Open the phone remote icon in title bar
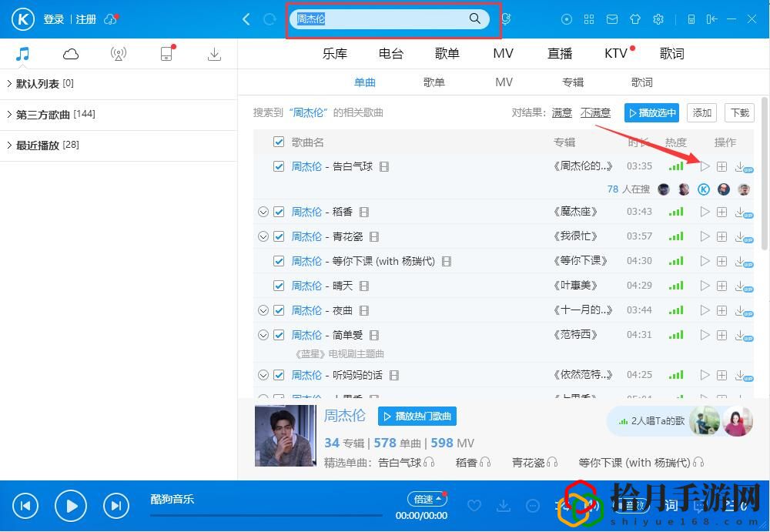The height and width of the screenshot is (532, 770). [691, 19]
